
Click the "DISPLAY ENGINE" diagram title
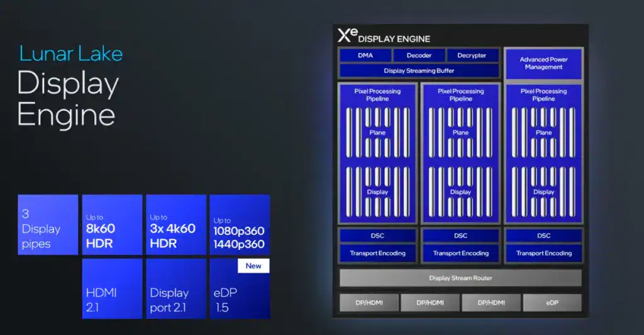pos(394,39)
